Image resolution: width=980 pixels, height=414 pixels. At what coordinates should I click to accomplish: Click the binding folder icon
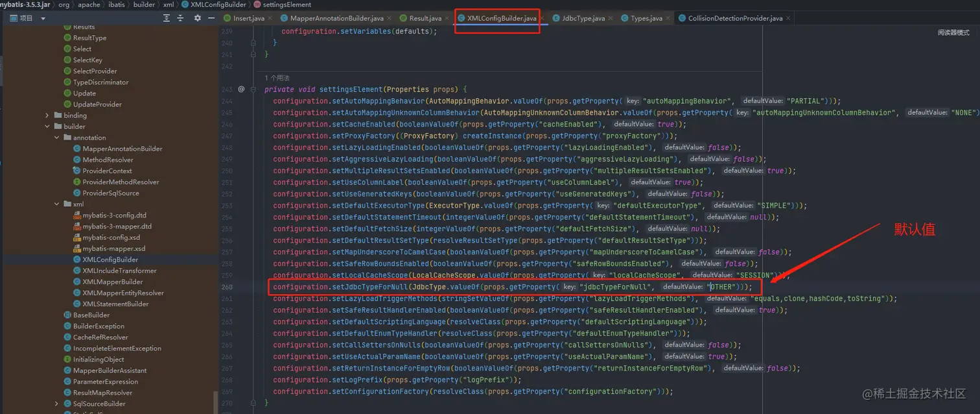[58, 116]
